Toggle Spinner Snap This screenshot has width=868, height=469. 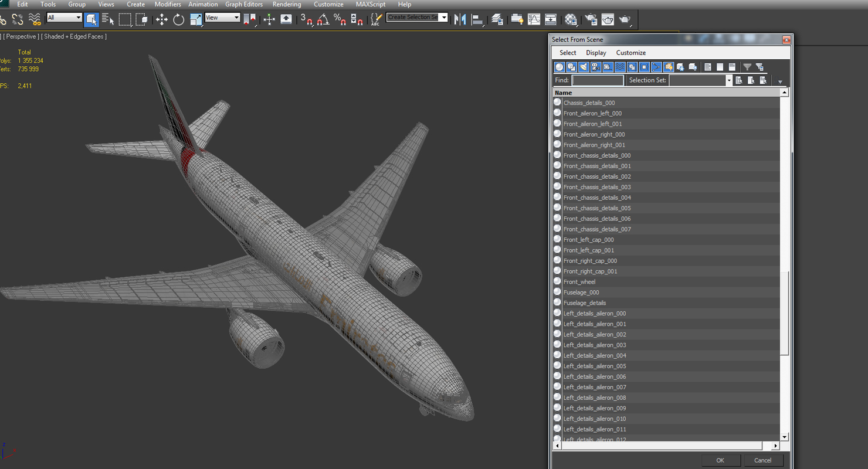(x=357, y=19)
